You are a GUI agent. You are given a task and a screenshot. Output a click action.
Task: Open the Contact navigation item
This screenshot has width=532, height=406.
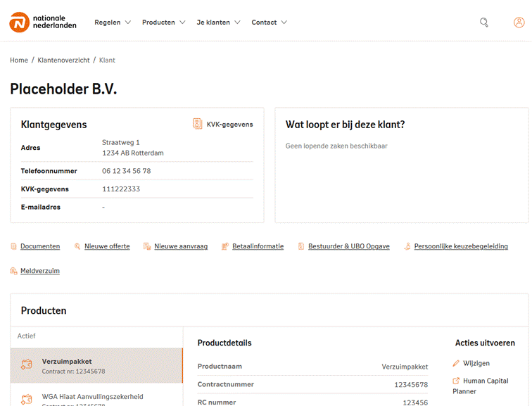[264, 23]
